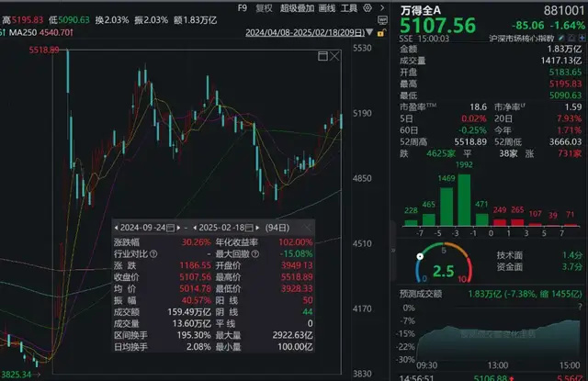This screenshot has height=381, width=588.
Task: Click the 市盈率 18.6 value
Action: point(478,107)
